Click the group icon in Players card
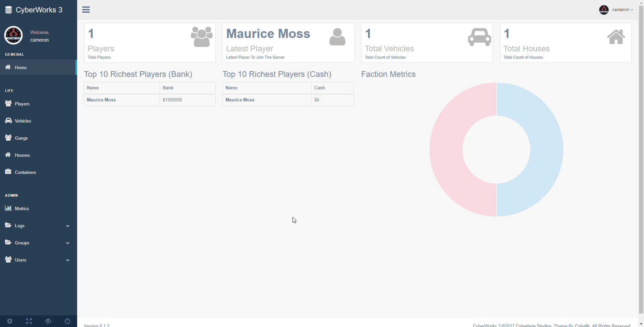 [202, 37]
